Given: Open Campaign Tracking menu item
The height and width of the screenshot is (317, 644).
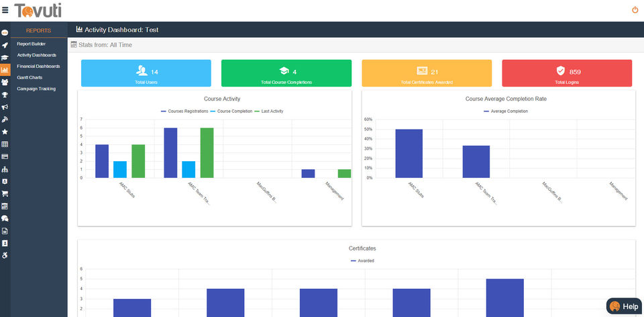Looking at the screenshot, I should [36, 89].
